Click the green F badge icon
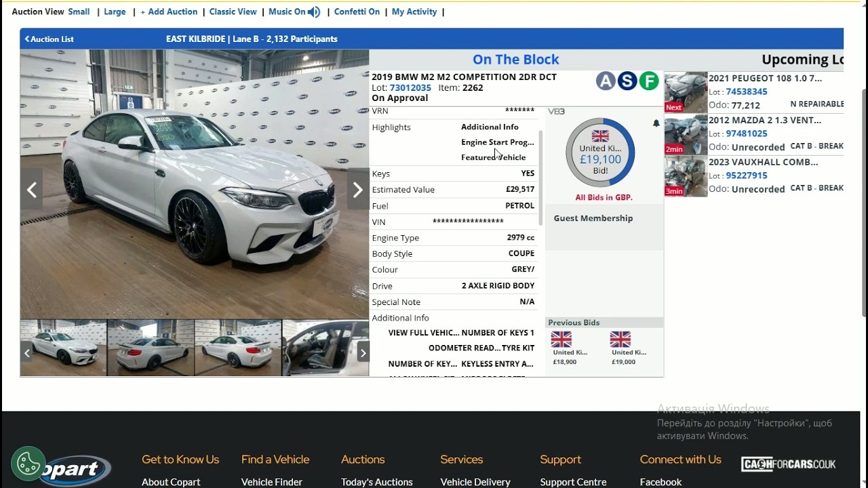Viewport: 868px width, 488px height. click(649, 81)
